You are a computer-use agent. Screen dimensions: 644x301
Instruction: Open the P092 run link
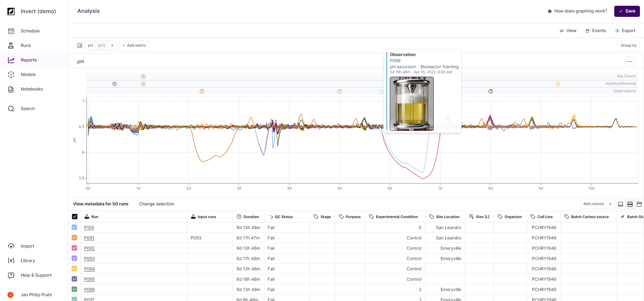point(89,248)
